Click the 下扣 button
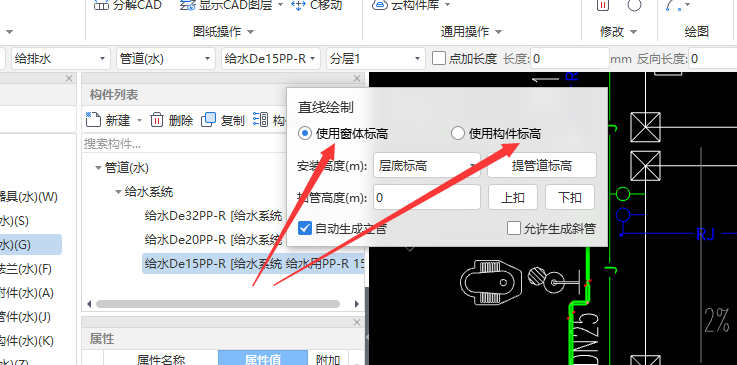The height and width of the screenshot is (365, 737). click(570, 197)
